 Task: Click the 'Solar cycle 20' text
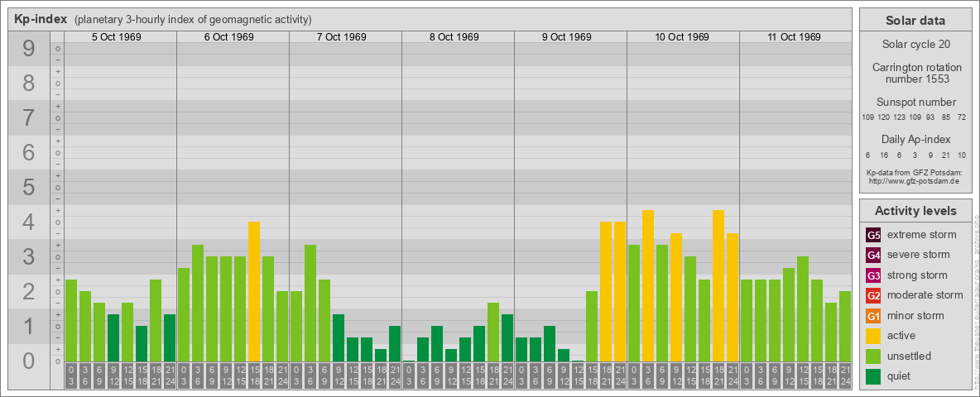(x=915, y=45)
